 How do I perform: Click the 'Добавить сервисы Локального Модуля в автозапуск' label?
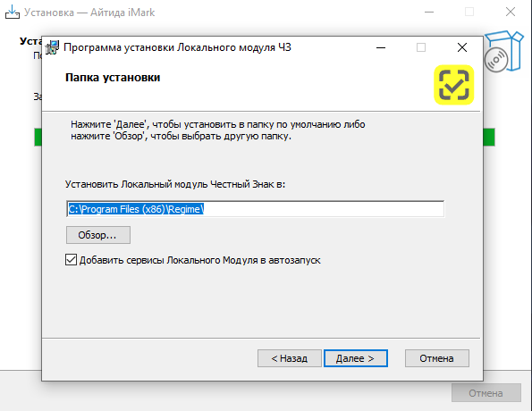pyautogui.click(x=200, y=260)
